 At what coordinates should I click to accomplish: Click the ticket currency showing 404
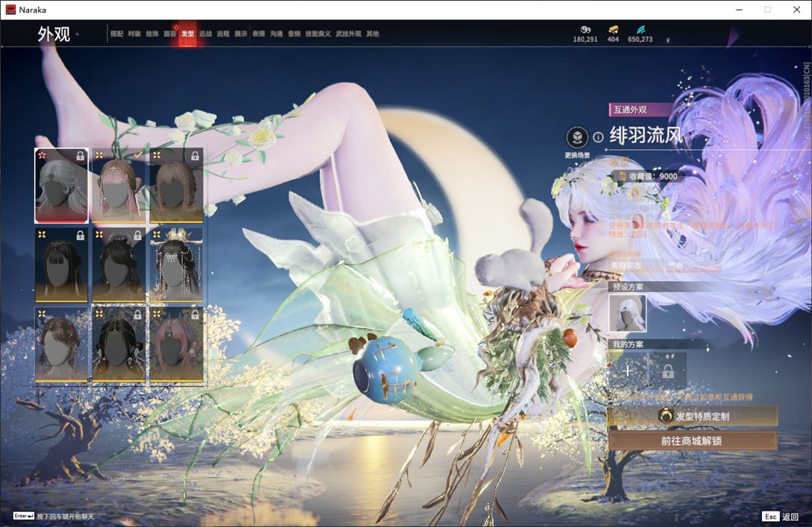coord(613,34)
